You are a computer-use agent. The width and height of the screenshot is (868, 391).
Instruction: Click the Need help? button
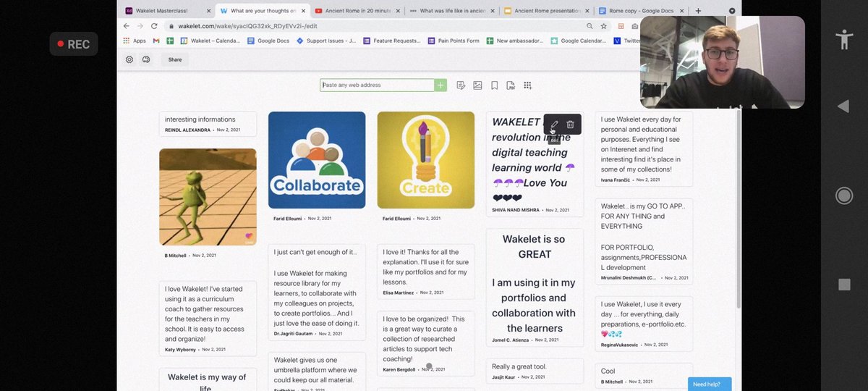click(709, 384)
